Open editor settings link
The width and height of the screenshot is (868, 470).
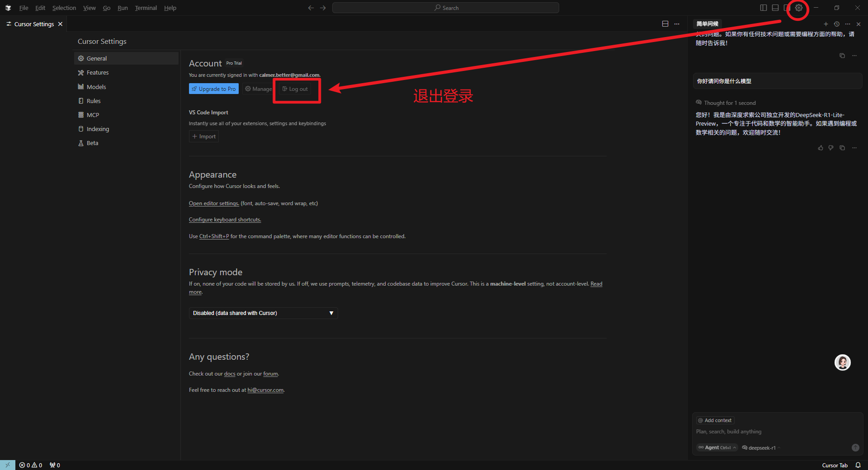pos(214,203)
